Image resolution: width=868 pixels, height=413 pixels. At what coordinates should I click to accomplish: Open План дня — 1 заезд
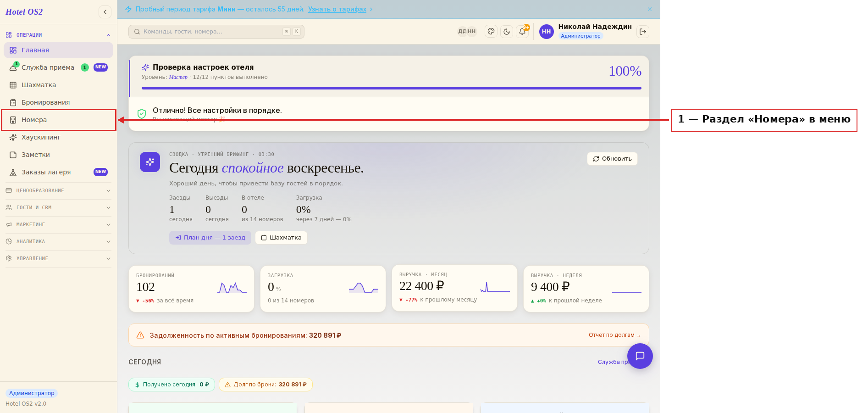(x=210, y=238)
